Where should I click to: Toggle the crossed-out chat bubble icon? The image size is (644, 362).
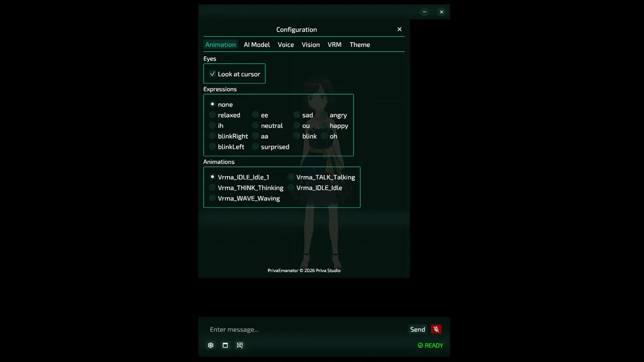[x=240, y=345]
